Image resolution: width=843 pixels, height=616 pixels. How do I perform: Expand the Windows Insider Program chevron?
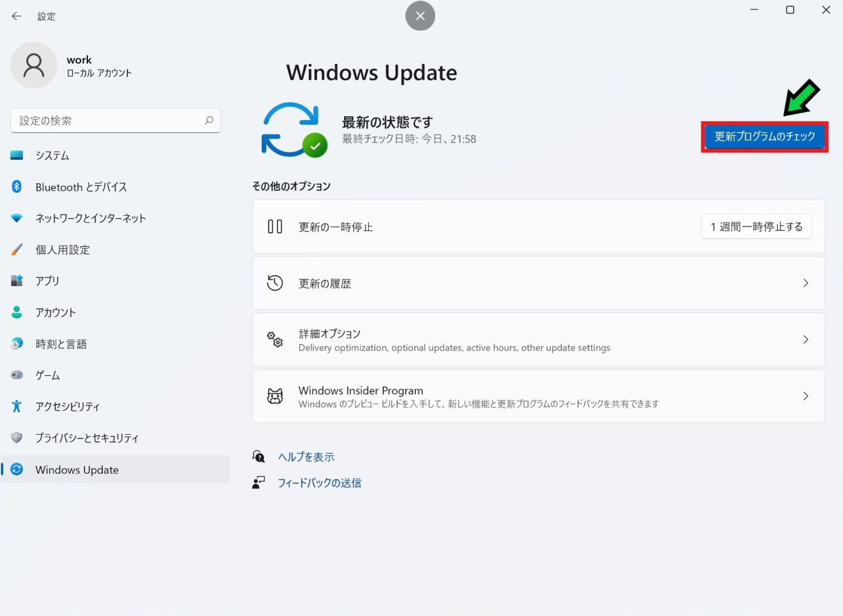point(806,396)
